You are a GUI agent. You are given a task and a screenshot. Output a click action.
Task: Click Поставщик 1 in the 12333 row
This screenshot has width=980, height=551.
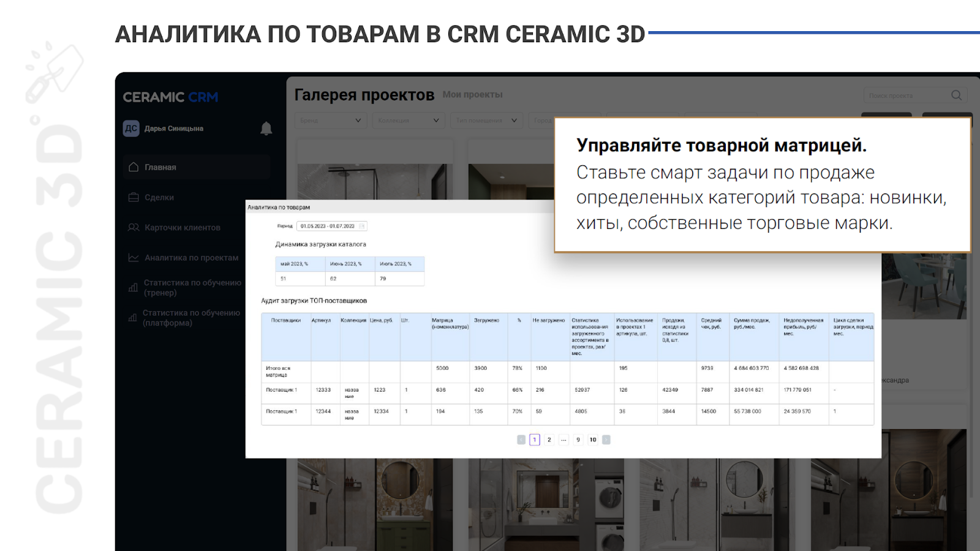pyautogui.click(x=281, y=389)
